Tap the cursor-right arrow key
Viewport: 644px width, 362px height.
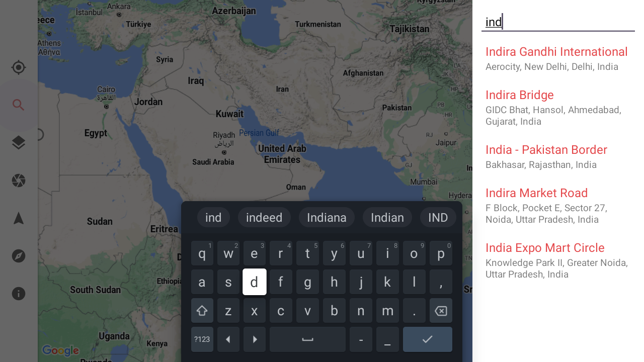click(255, 339)
